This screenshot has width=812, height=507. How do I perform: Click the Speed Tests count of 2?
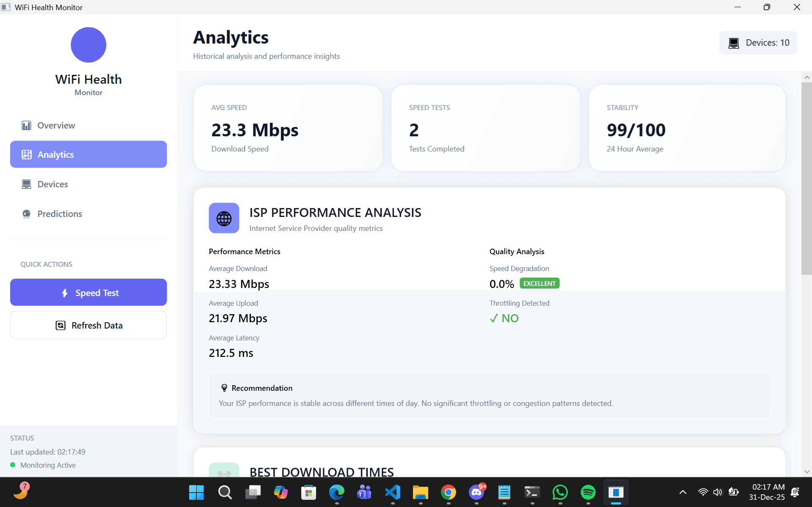[414, 130]
